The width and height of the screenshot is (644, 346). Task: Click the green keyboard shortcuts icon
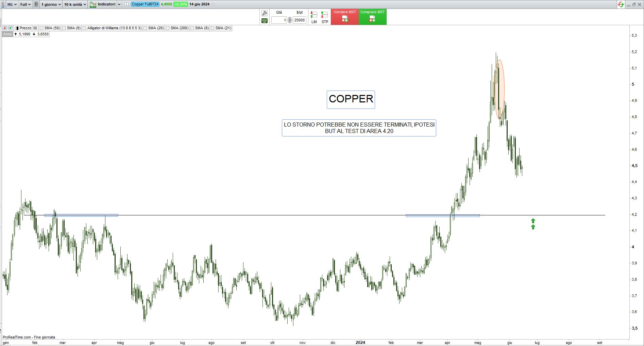pos(265,21)
